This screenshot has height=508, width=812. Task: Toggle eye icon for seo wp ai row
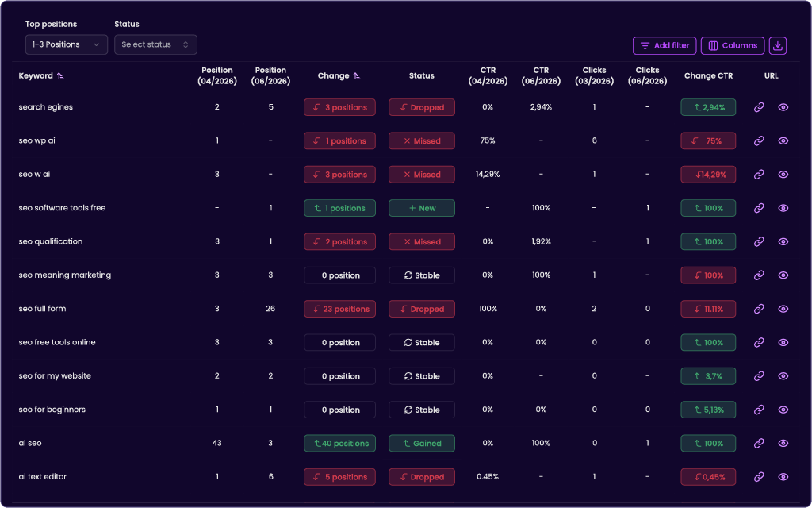[783, 141]
